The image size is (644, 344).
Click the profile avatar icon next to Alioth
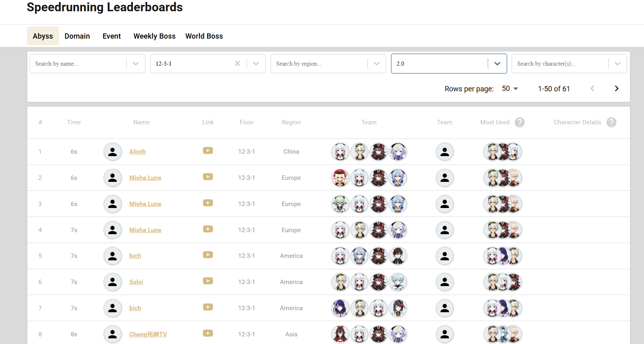[x=113, y=152]
